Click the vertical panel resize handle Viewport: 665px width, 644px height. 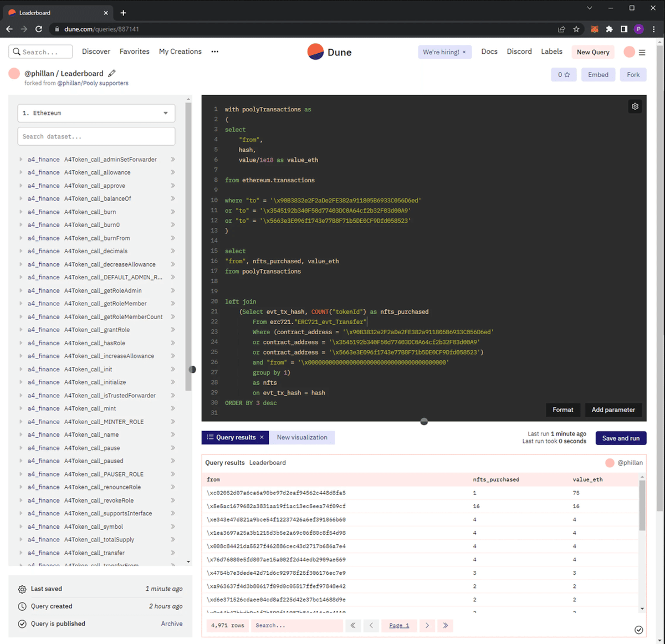pyautogui.click(x=192, y=369)
